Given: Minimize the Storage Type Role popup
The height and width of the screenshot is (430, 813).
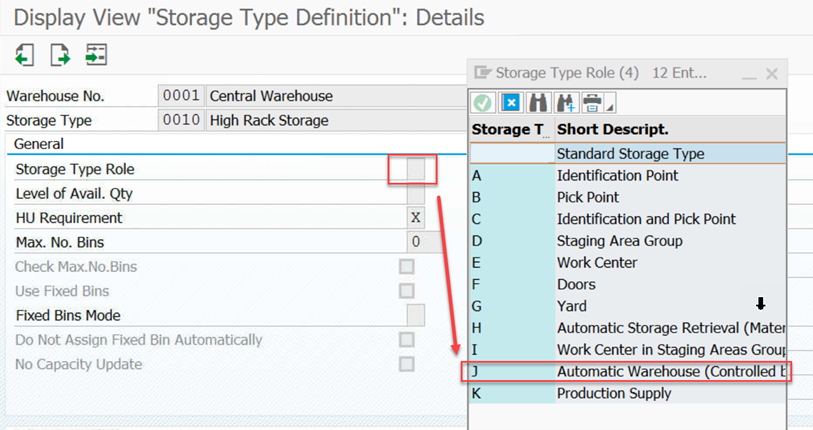Looking at the screenshot, I should pos(749,76).
